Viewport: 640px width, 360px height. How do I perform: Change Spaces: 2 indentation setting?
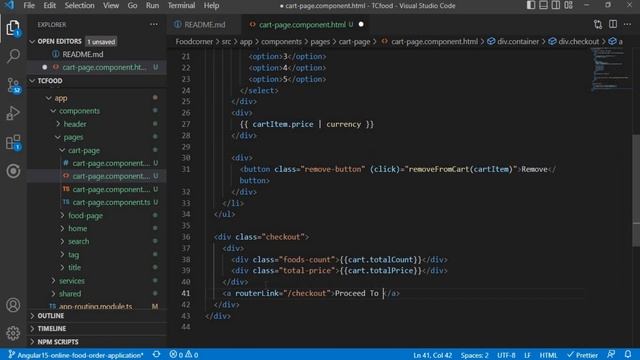tap(474, 355)
